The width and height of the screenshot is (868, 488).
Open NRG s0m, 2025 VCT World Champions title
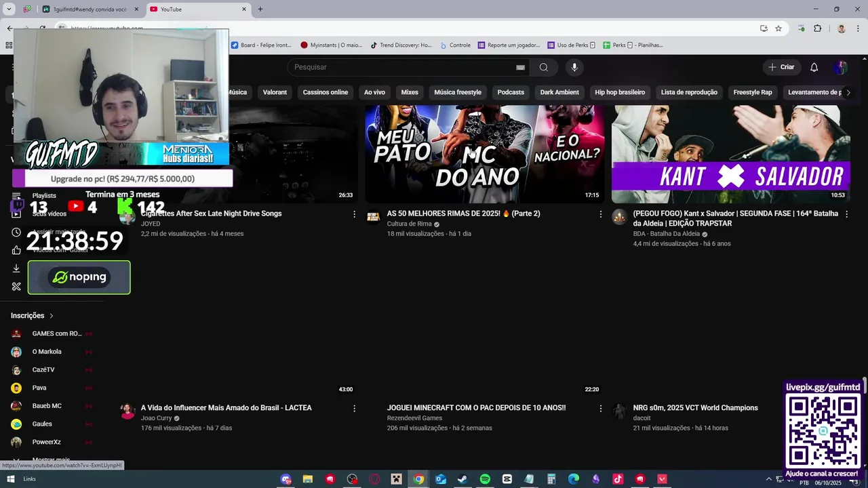click(695, 408)
